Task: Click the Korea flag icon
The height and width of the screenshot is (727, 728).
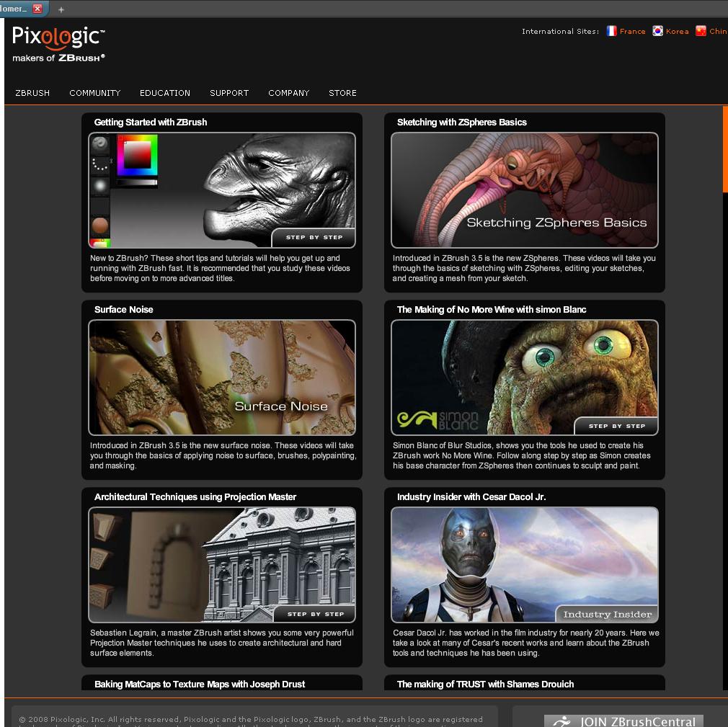Action: coord(657,31)
